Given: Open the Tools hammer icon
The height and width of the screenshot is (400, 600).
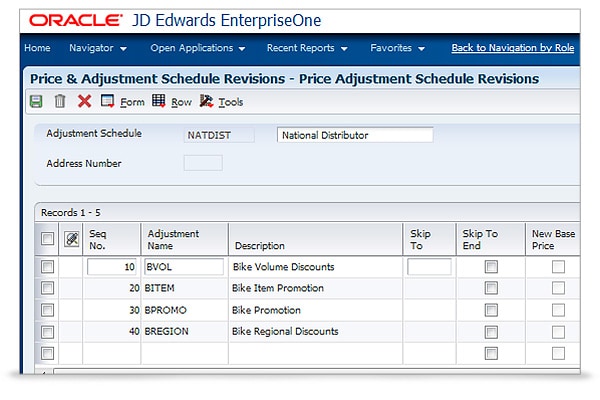Looking at the screenshot, I should [x=207, y=101].
